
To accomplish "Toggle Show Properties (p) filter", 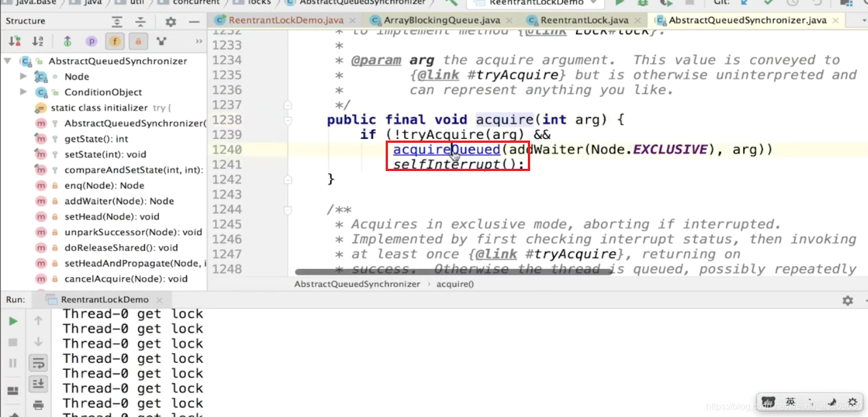I will coord(91,41).
